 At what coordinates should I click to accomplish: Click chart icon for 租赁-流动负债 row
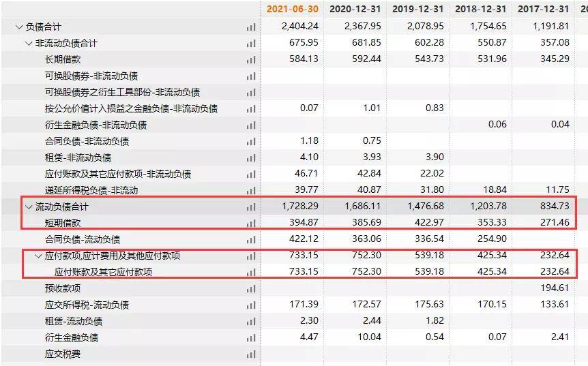(x=251, y=322)
